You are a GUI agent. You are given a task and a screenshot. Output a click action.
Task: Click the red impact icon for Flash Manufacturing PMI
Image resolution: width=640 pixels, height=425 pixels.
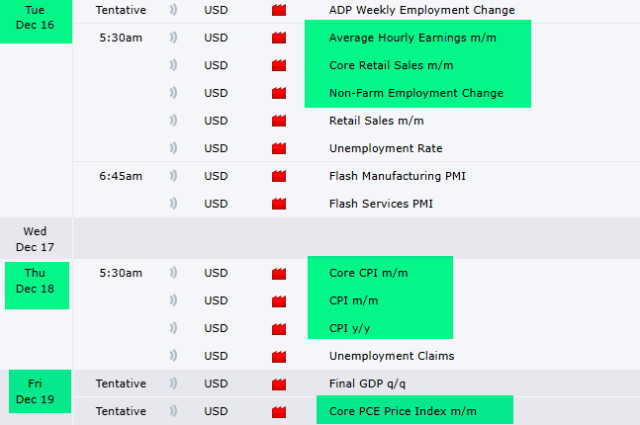[x=278, y=177]
